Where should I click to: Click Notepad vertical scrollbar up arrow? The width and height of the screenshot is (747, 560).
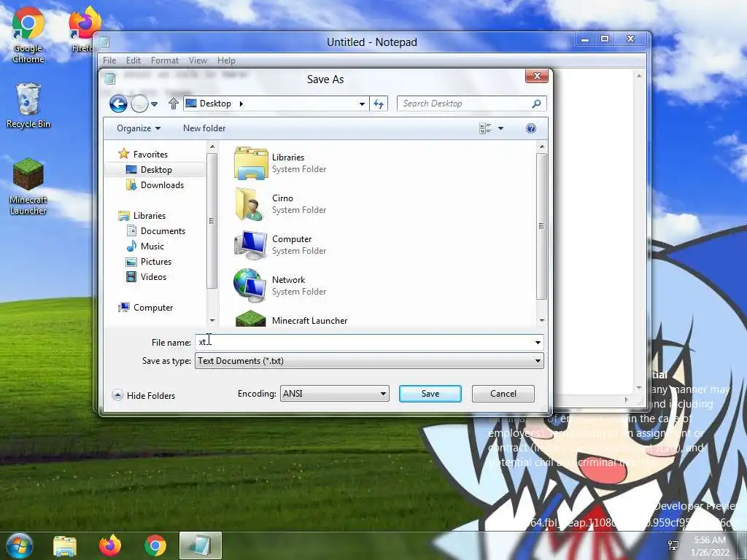pos(639,76)
